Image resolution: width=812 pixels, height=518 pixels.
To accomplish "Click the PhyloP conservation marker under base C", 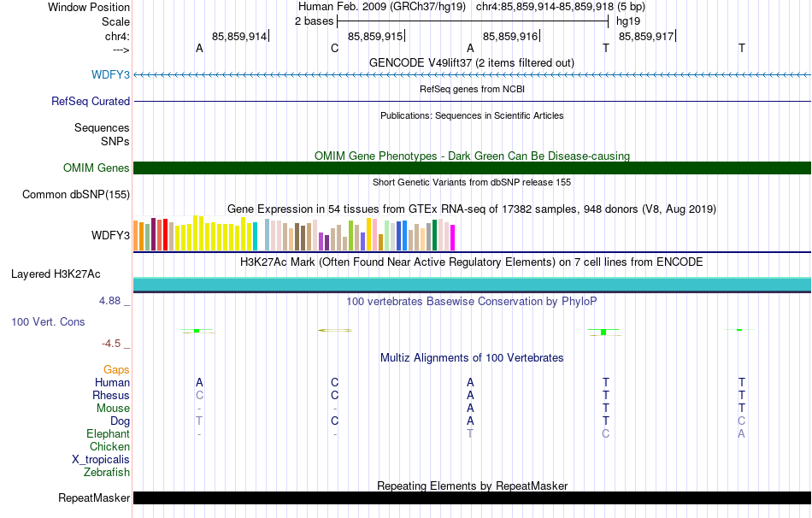I will tap(334, 330).
